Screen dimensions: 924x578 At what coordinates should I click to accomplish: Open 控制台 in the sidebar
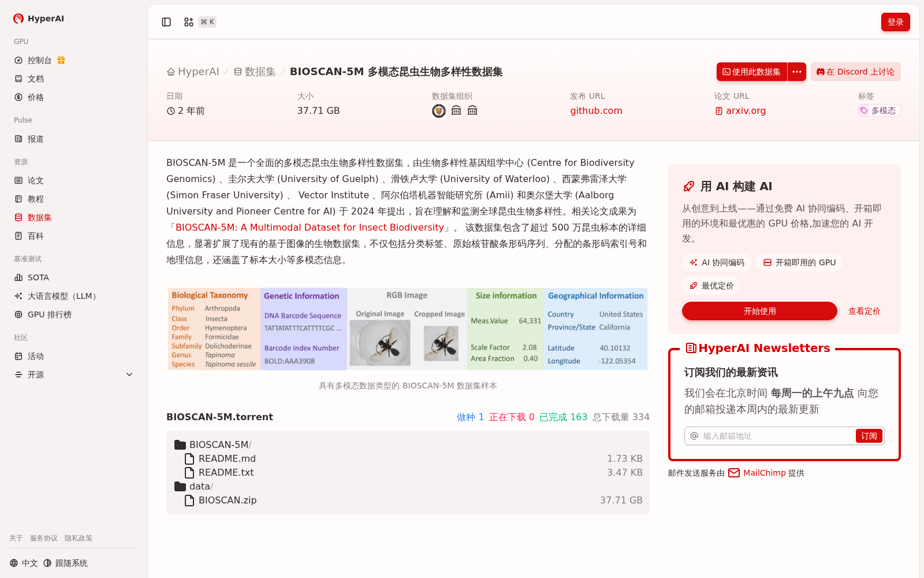[39, 60]
